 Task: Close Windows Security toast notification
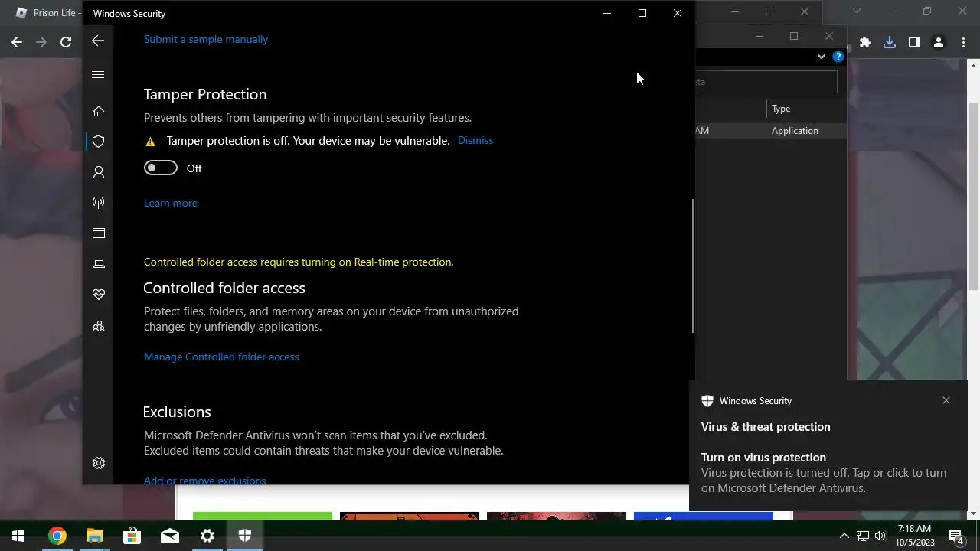point(946,400)
